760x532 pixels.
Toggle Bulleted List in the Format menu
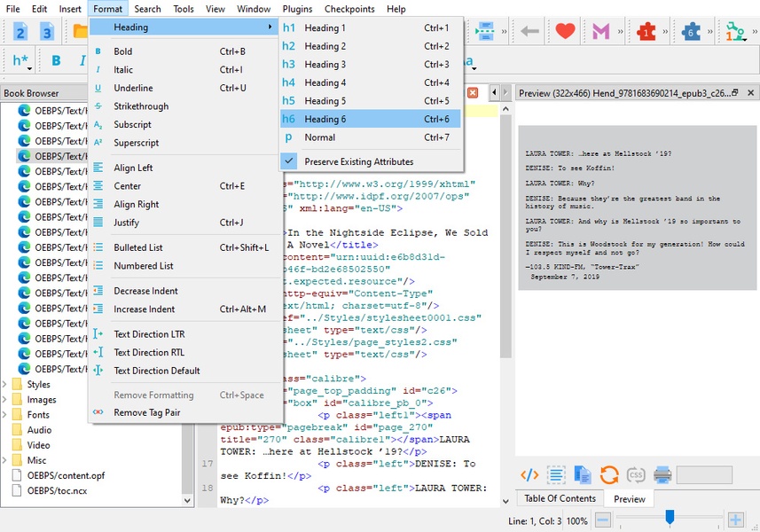184,247
